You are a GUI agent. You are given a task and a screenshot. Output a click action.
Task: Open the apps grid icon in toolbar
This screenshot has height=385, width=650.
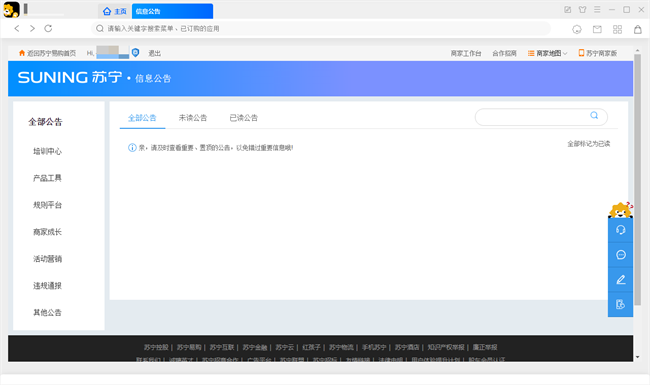pyautogui.click(x=617, y=29)
